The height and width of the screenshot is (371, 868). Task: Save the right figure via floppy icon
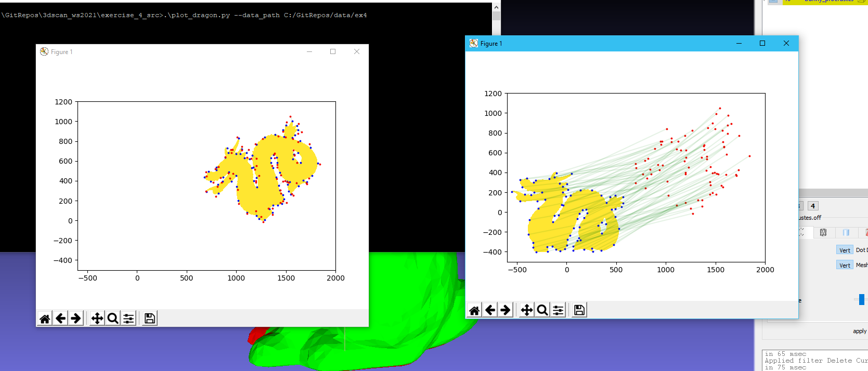pos(579,310)
